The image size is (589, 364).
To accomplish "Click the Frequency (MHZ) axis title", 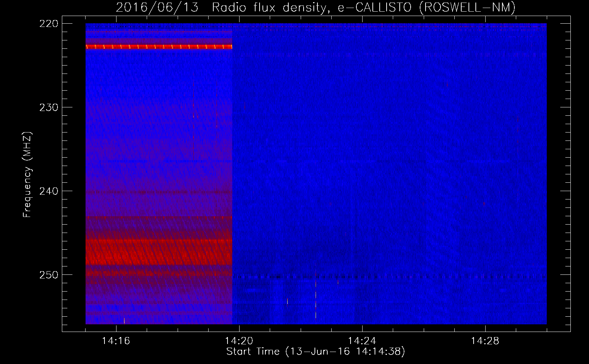I will coord(28,174).
